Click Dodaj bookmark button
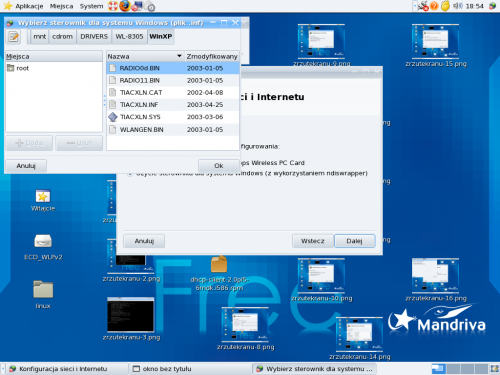 click(x=29, y=143)
